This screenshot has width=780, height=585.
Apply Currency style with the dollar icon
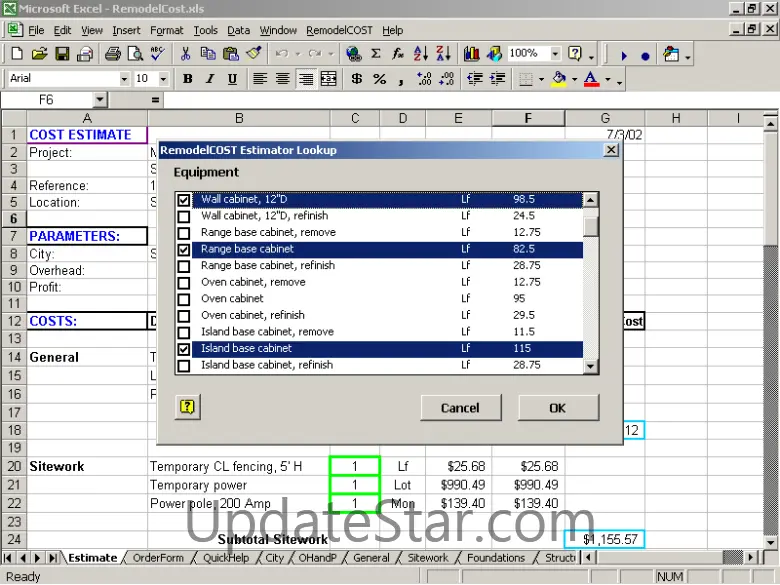(357, 79)
